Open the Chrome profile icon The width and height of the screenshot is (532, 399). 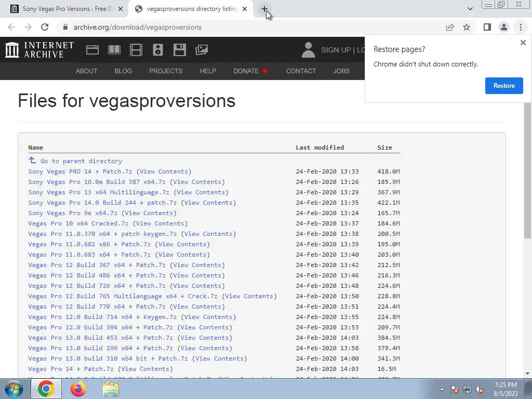(x=504, y=27)
